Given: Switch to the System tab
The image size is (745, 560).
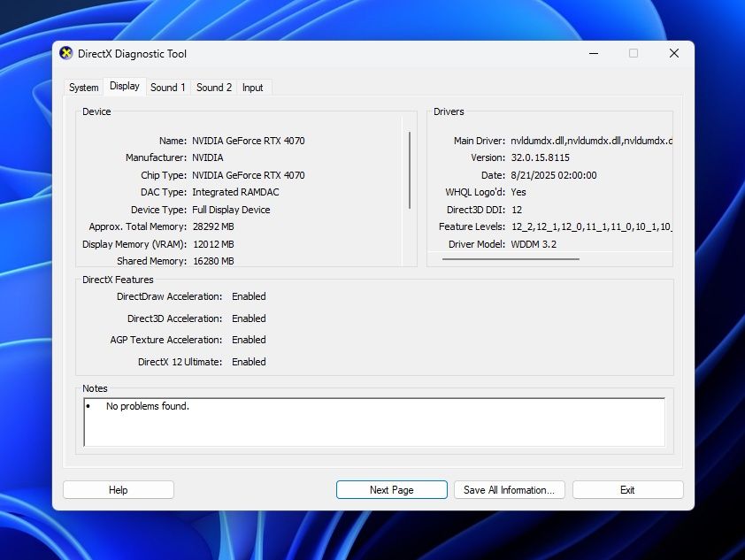Looking at the screenshot, I should [84, 88].
